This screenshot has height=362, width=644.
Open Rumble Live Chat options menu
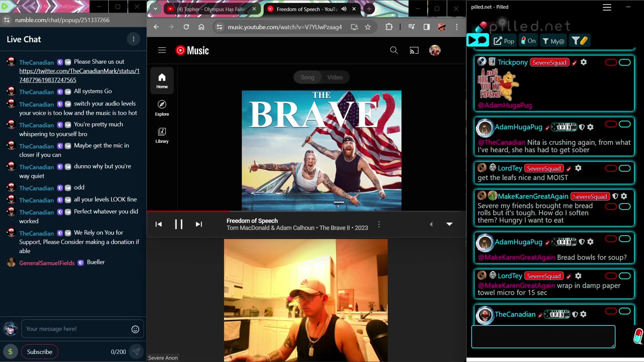point(133,39)
